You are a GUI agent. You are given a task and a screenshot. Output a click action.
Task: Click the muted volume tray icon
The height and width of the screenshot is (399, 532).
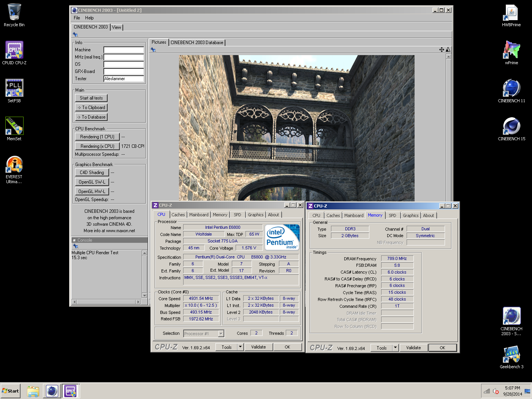click(496, 391)
